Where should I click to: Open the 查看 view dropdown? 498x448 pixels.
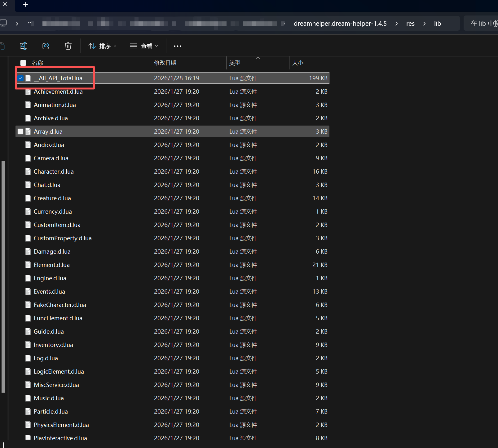tap(144, 46)
